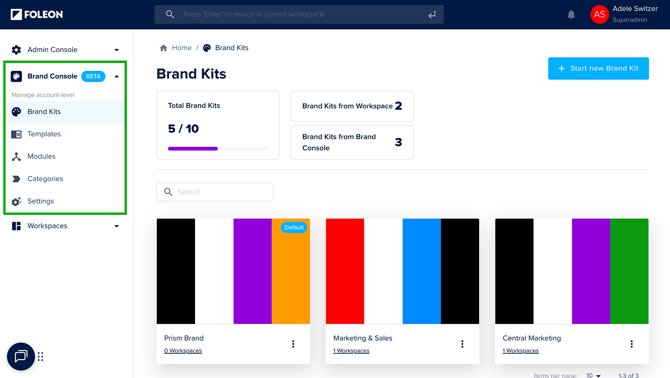Open the AS user avatar
This screenshot has height=378, width=670.
click(599, 15)
